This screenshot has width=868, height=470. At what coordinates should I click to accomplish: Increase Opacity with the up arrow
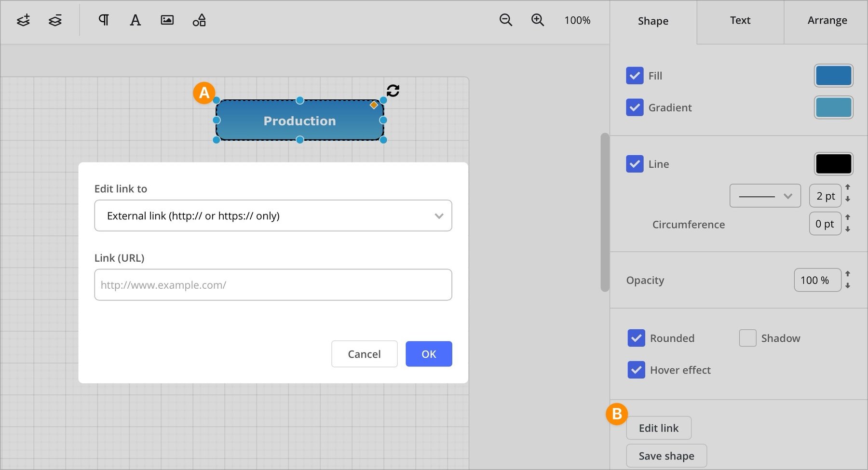pyautogui.click(x=848, y=273)
